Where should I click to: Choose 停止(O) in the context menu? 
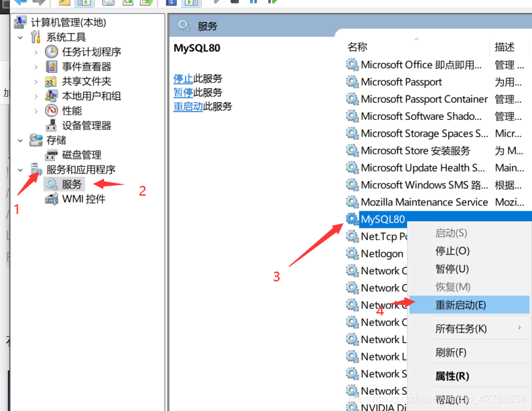469,251
